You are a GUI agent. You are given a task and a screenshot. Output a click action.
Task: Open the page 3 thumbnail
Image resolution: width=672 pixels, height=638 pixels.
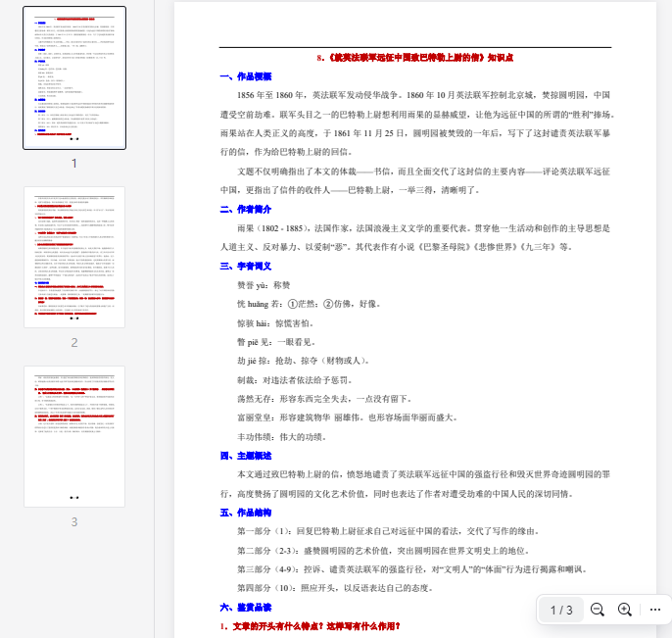74,436
